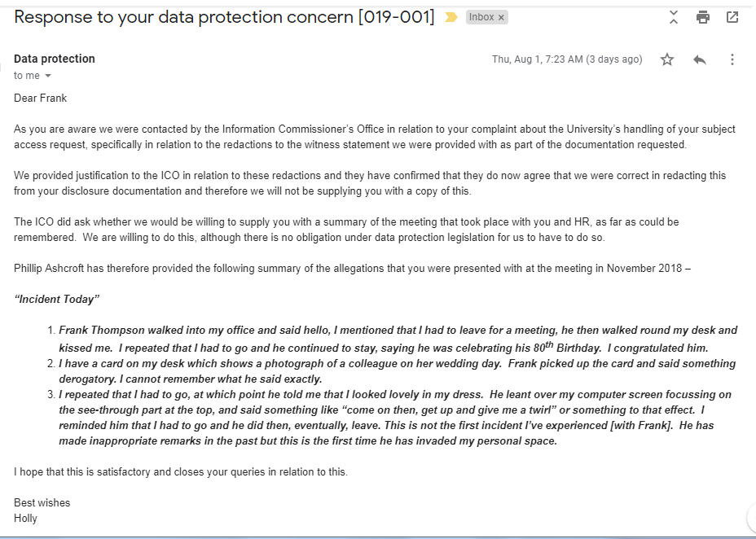756x539 pixels.
Task: Remove the Inbox label with its x
Action: pyautogui.click(x=501, y=18)
